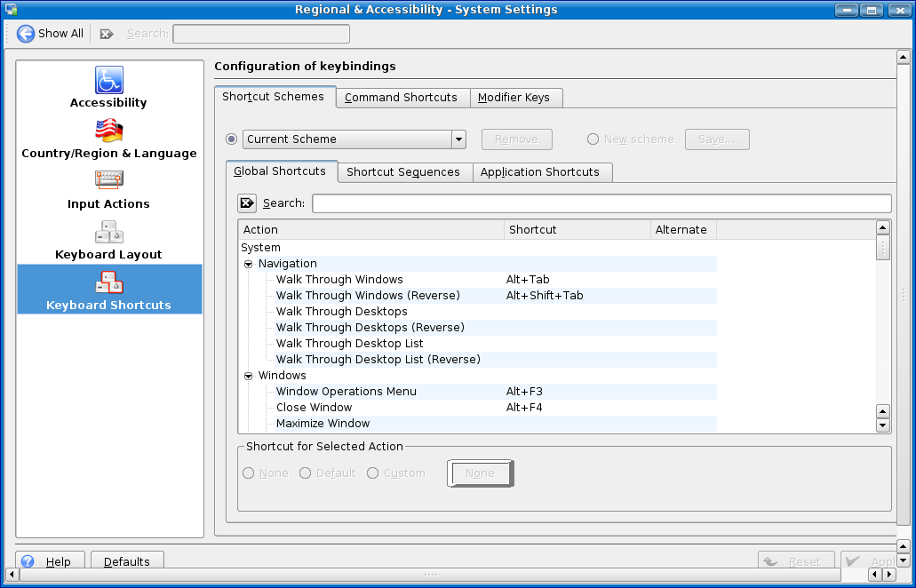
Task: Select the Custom shortcut radio button
Action: tap(373, 473)
